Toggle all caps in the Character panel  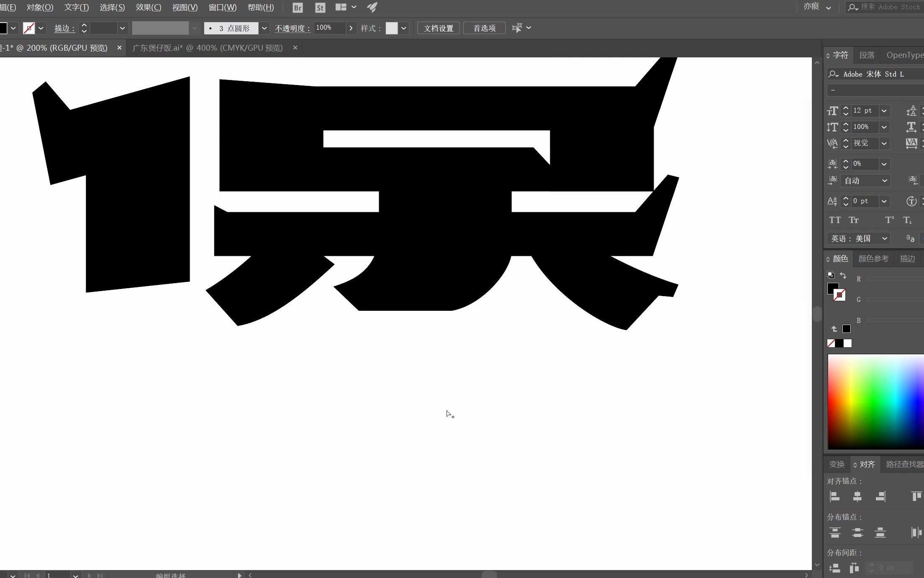(x=835, y=220)
